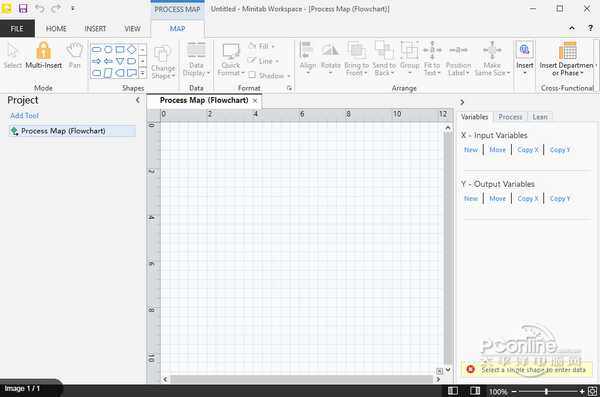Open the HOME ribbon tab
Viewport: 600px width, 397px height.
(56, 29)
